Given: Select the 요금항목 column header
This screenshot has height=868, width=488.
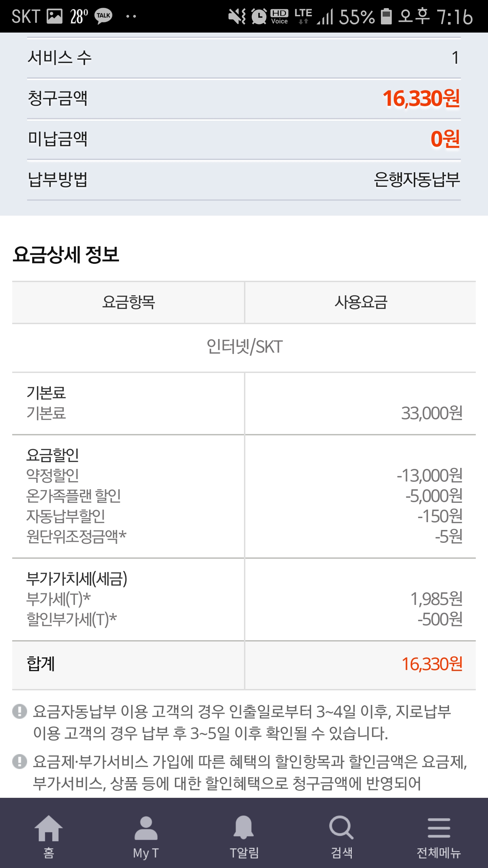Looking at the screenshot, I should (128, 302).
